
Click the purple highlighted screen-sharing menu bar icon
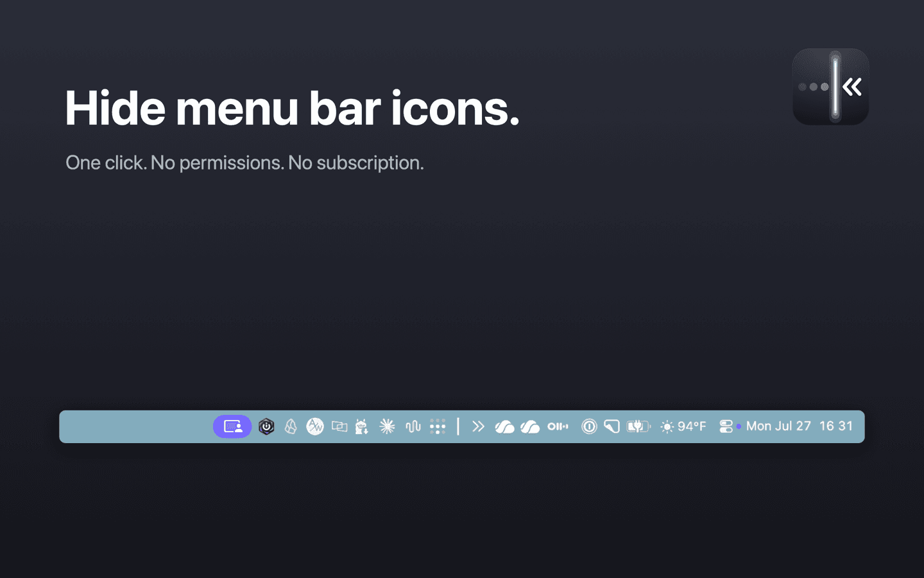pyautogui.click(x=232, y=426)
